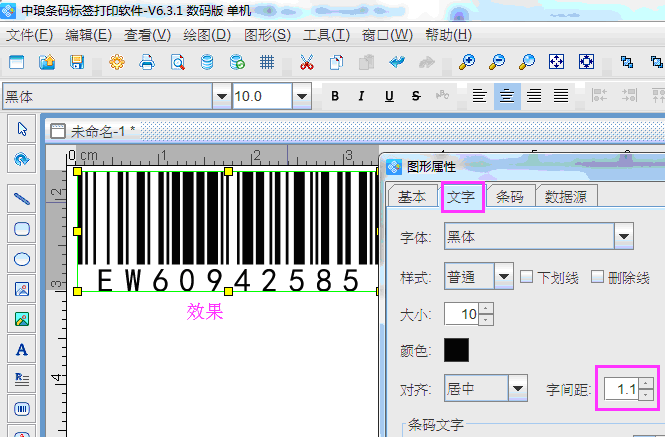Open the 窗口(W) menu
The height and width of the screenshot is (437, 665).
point(387,35)
